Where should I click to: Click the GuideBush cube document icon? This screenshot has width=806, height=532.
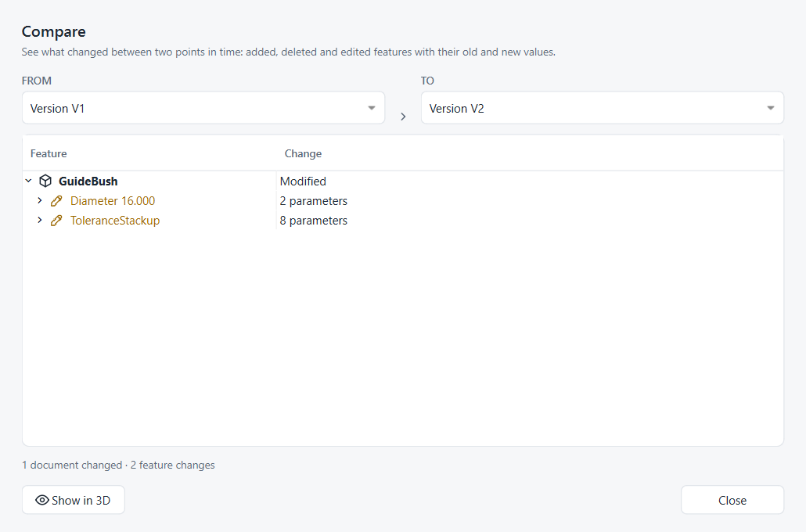[x=45, y=181]
